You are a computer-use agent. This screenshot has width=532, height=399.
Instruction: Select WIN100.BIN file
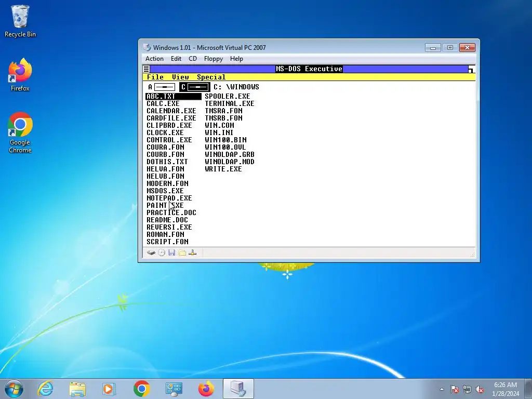click(225, 140)
